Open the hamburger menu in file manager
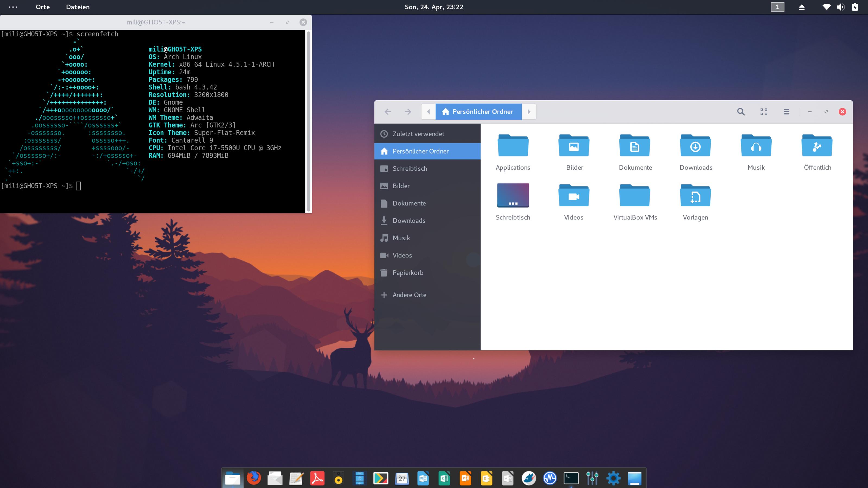This screenshot has width=868, height=488. click(786, 112)
